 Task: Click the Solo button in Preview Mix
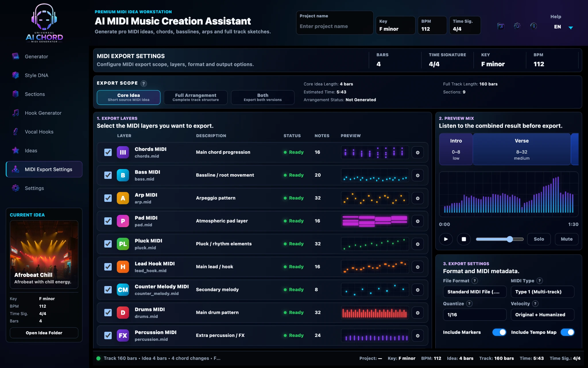tap(539, 239)
